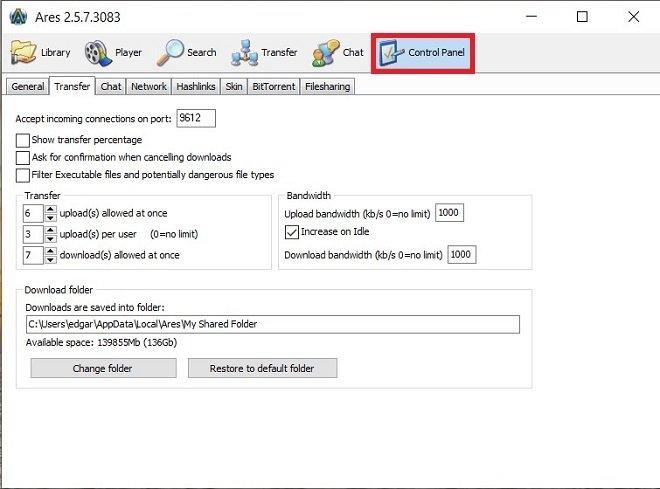Viewport: 660px width, 489px height.
Task: Switch to the General tab
Action: (x=28, y=87)
